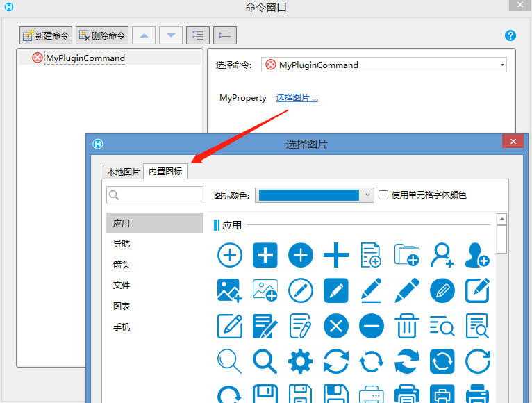Choose the settings gear icon
The height and width of the screenshot is (403, 532).
(301, 362)
